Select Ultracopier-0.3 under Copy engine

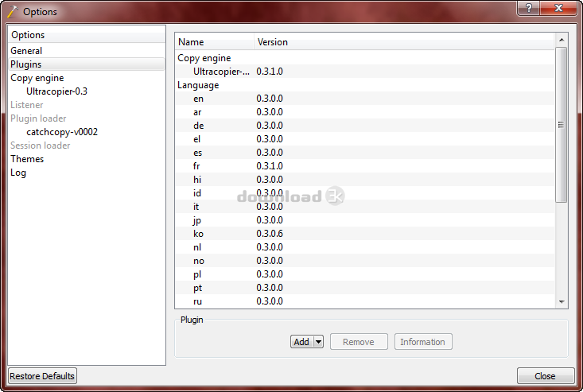pyautogui.click(x=56, y=91)
